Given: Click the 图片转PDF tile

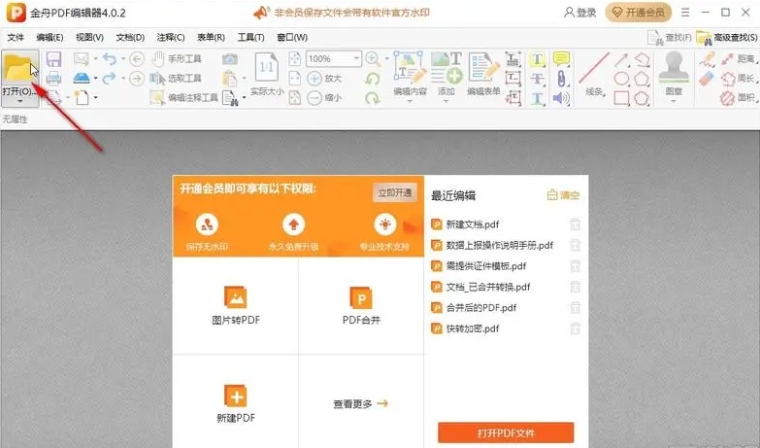Looking at the screenshot, I should [x=236, y=305].
